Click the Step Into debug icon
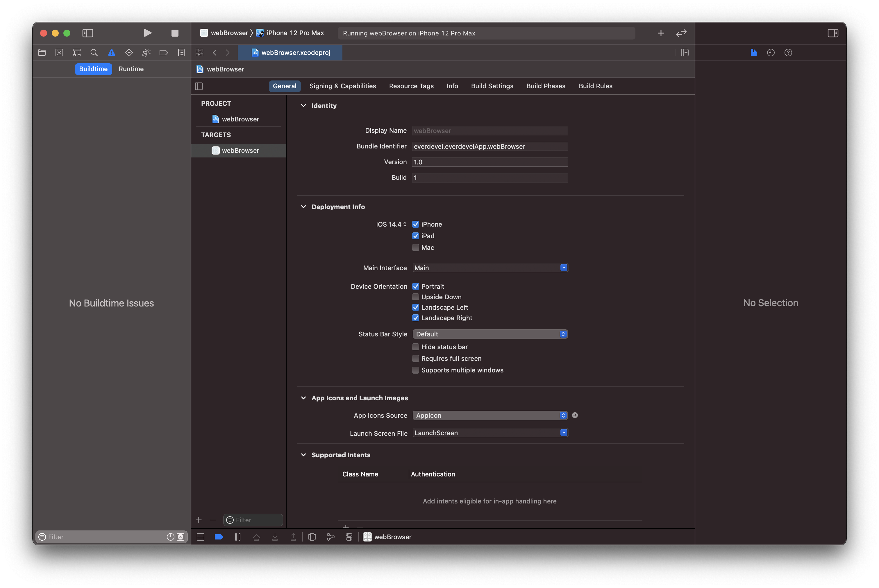The width and height of the screenshot is (879, 588). [x=275, y=537]
